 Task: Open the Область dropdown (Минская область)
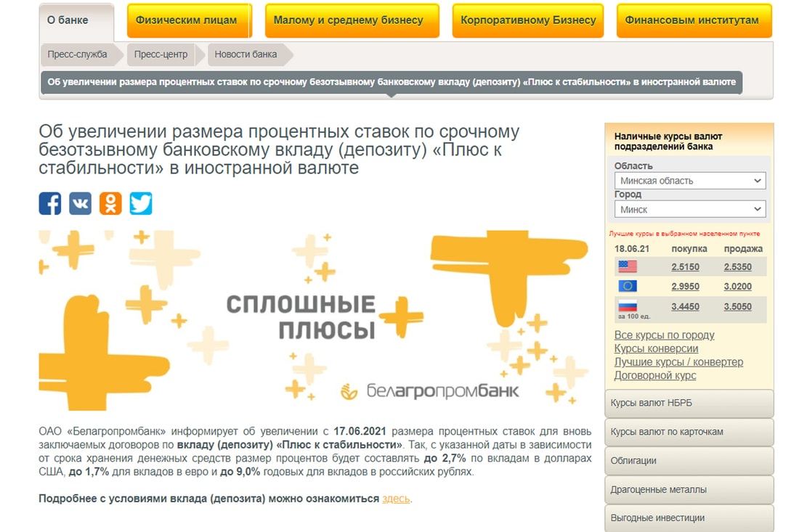tap(690, 181)
